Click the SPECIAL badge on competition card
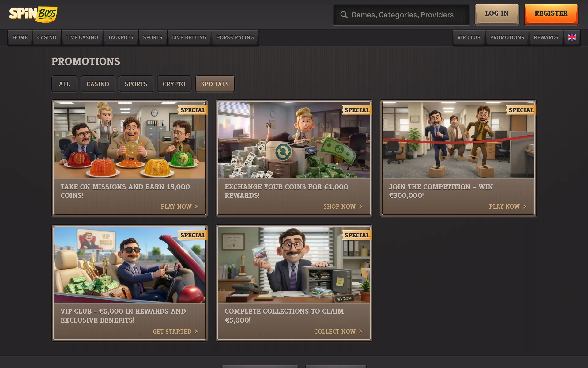588x368 pixels. [x=521, y=110]
